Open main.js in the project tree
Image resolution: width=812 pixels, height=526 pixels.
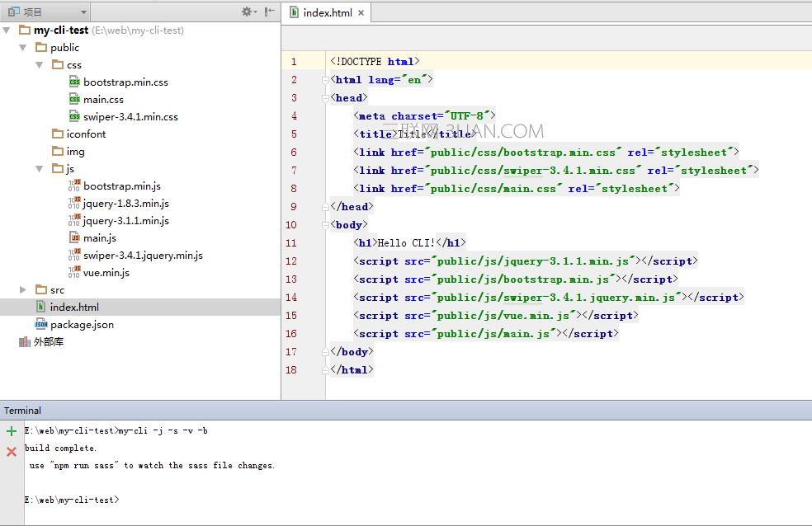[99, 238]
